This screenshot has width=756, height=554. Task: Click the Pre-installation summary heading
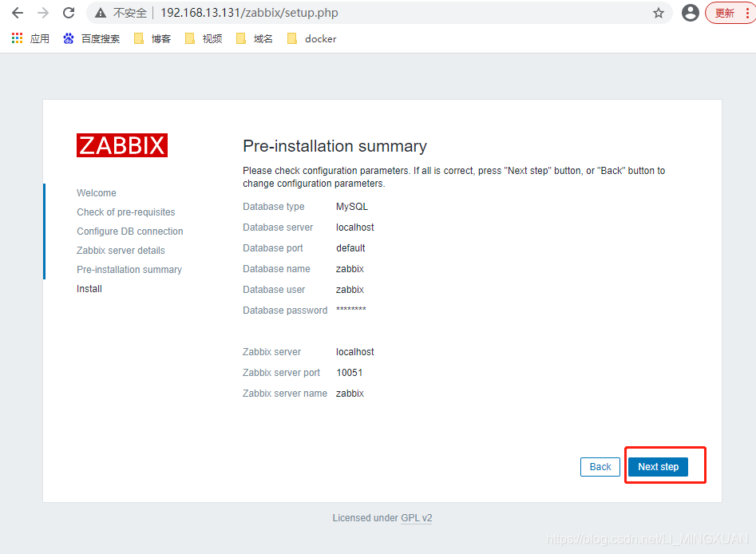point(334,146)
